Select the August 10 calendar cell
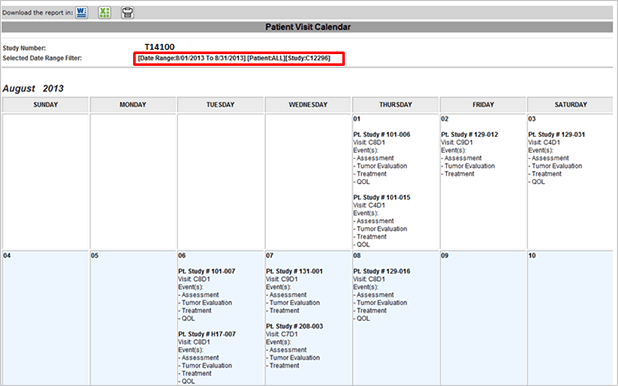 [x=570, y=317]
